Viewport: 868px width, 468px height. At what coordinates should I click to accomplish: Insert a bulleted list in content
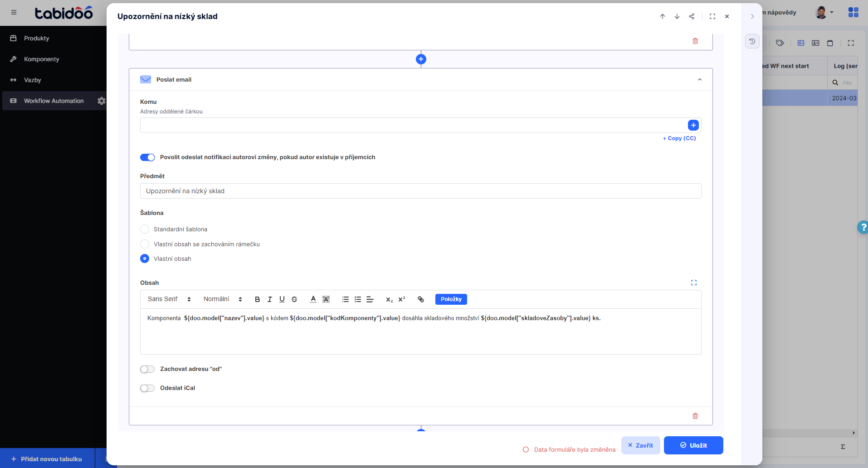(346, 299)
